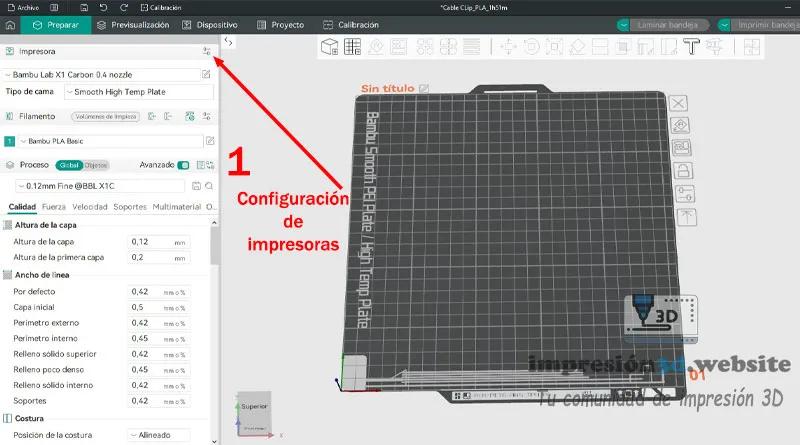The width and height of the screenshot is (800, 445).
Task: Open the Archivo menu
Action: click(23, 8)
